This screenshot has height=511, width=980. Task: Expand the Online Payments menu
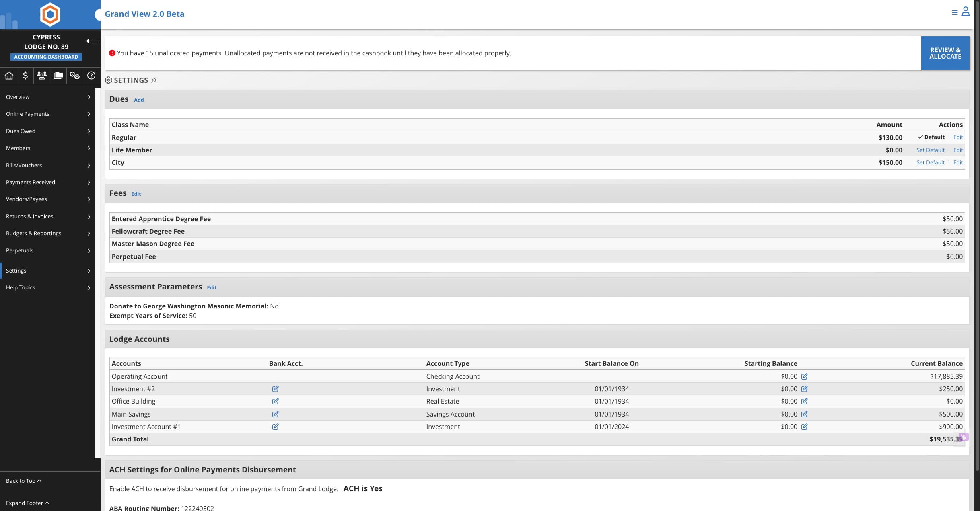tap(47, 114)
